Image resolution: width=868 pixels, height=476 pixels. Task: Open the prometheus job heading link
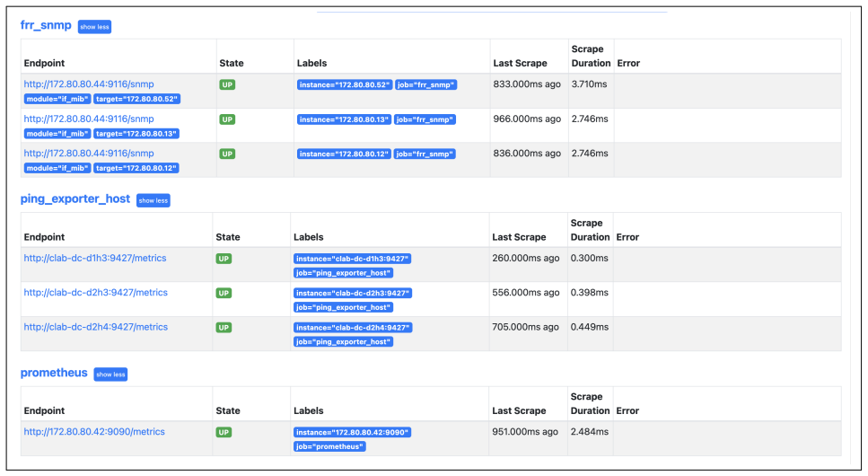54,373
